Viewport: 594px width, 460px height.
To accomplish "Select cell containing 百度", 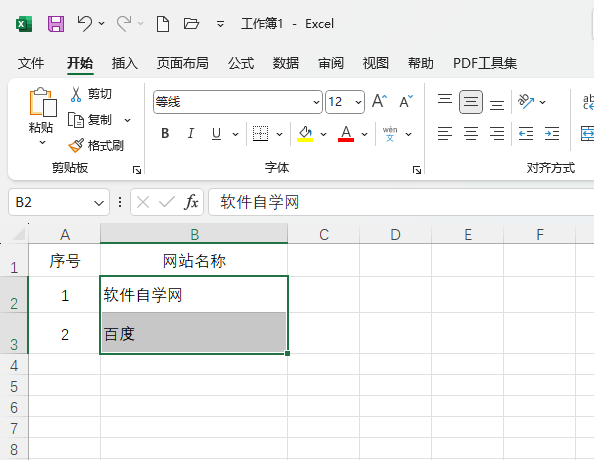I will pyautogui.click(x=194, y=333).
